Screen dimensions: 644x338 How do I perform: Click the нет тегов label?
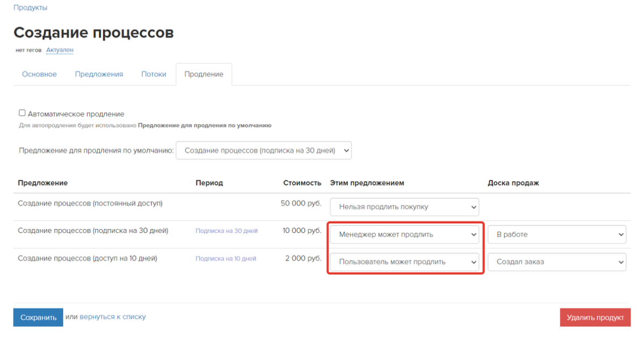pyautogui.click(x=29, y=50)
